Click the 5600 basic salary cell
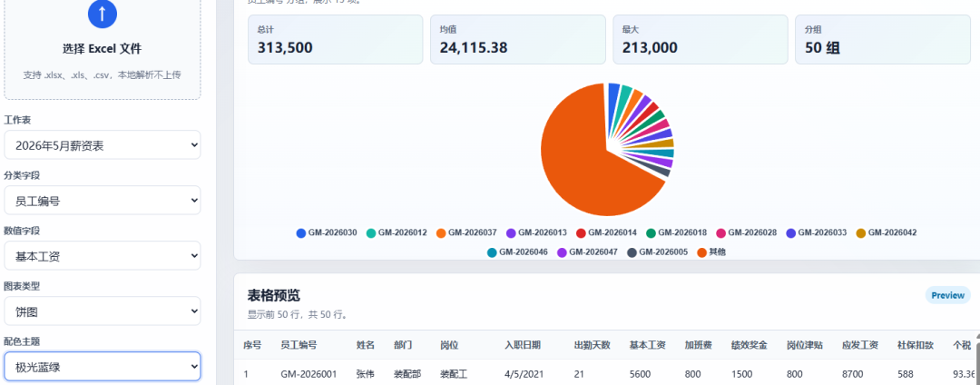Viewport: 980px width, 385px height. [638, 374]
